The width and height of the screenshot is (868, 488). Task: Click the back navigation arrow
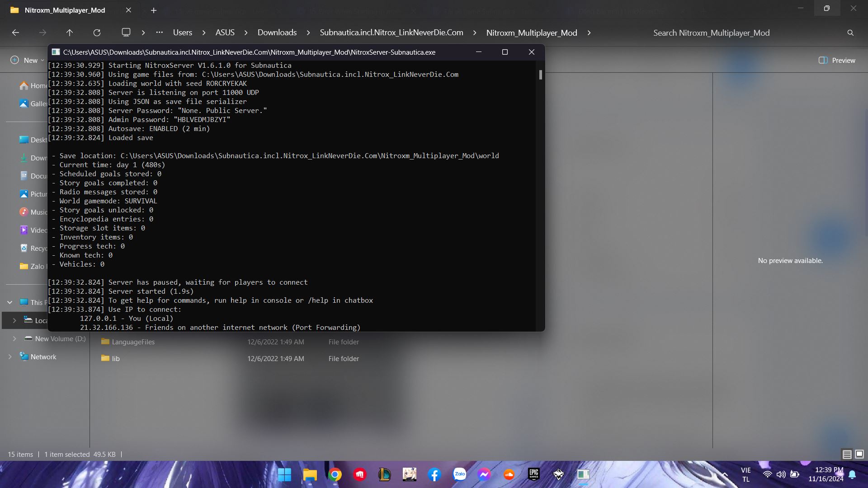tap(16, 33)
